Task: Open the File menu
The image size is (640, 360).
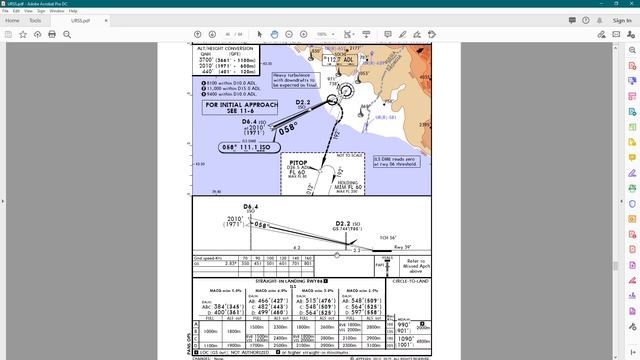Action: click(x=5, y=11)
